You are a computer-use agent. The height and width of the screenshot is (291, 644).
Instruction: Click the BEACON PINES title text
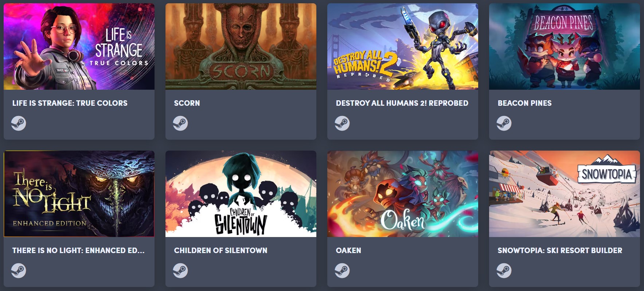[524, 103]
